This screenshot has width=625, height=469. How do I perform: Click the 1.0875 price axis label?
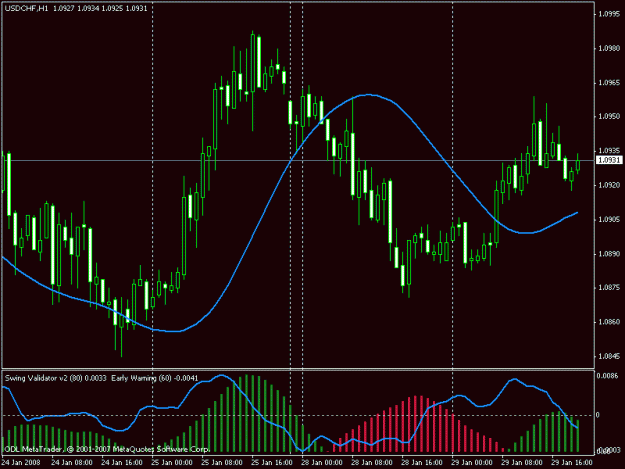pyautogui.click(x=609, y=287)
